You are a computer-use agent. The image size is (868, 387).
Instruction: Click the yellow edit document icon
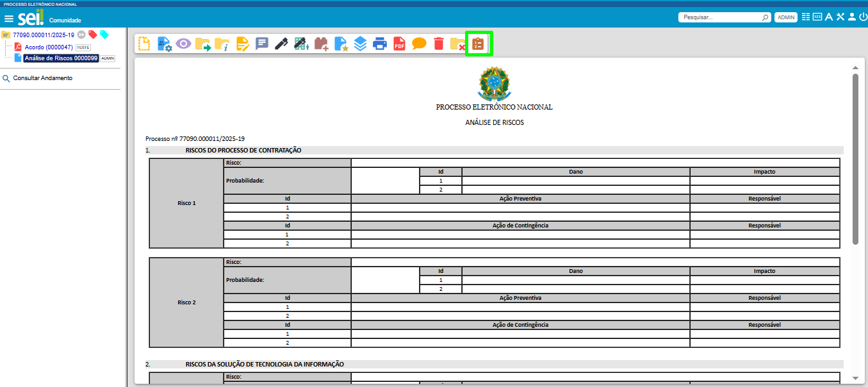[x=242, y=44]
